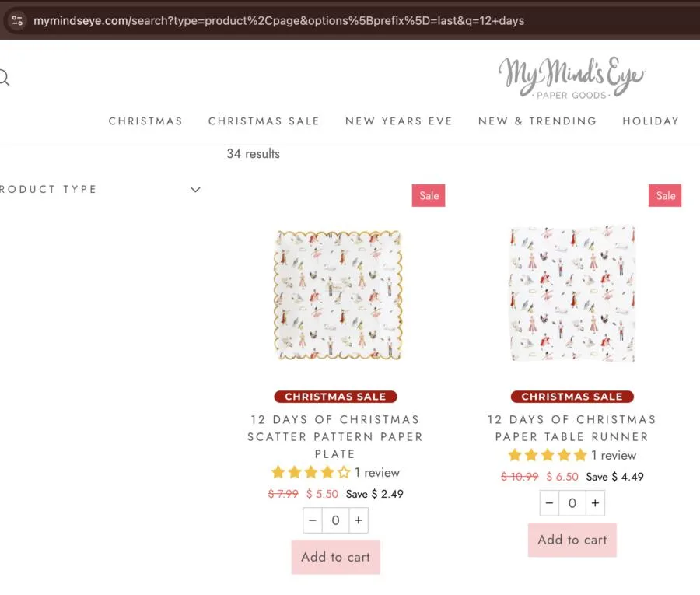Increase paper plate quantity with plus
This screenshot has width=700, height=595.
(358, 520)
